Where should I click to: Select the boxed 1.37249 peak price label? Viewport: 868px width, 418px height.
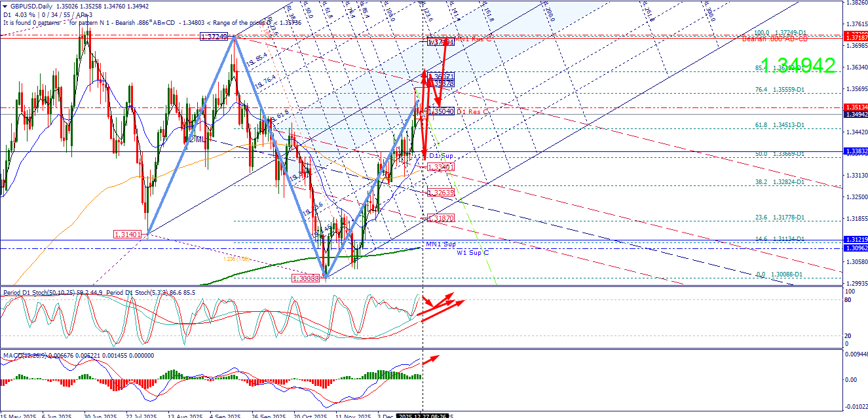point(215,37)
